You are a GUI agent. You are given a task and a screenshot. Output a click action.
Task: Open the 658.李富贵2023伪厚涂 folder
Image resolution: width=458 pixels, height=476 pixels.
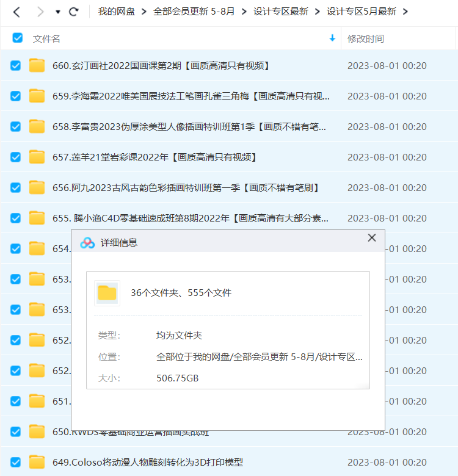pos(189,127)
